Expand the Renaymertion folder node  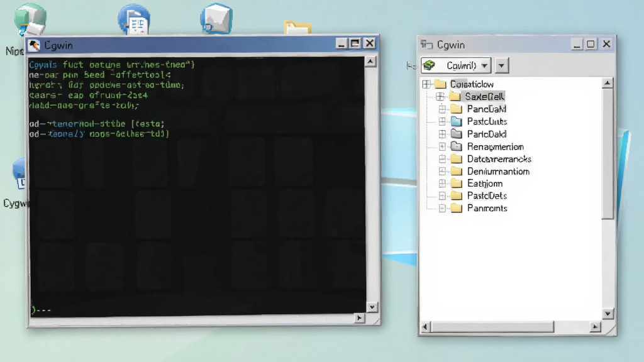(x=442, y=146)
